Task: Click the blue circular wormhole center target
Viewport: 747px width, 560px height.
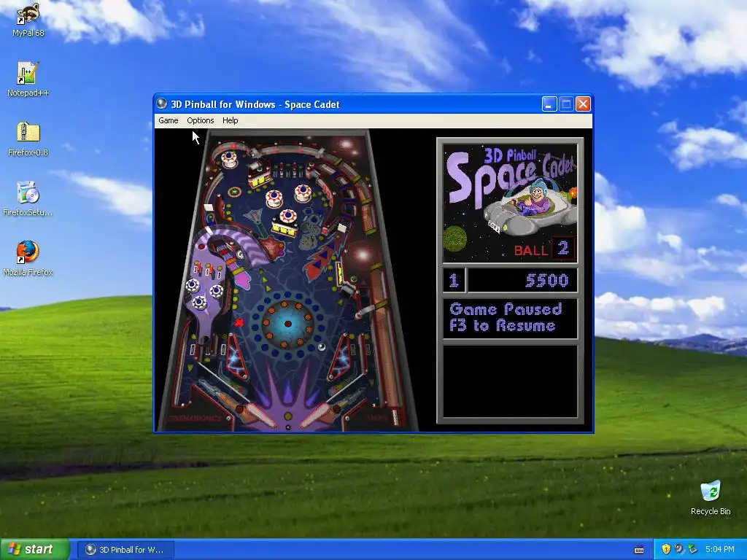Action: [x=287, y=324]
